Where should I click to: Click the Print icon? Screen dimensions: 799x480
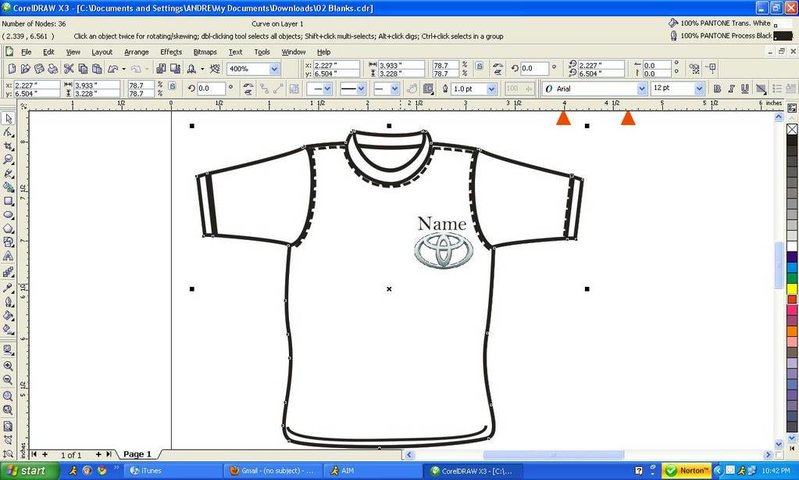(53, 68)
